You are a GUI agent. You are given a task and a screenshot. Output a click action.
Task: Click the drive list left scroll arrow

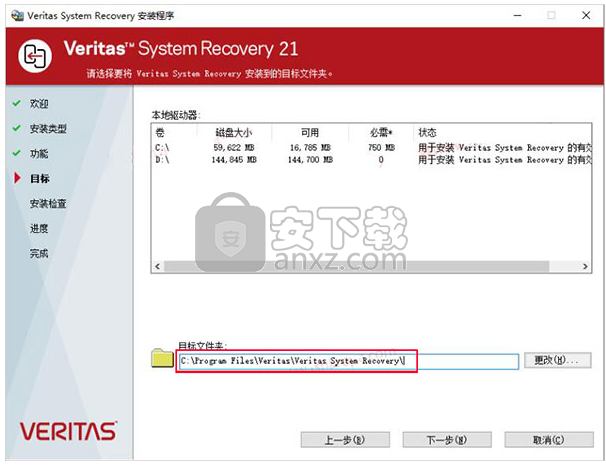157,266
